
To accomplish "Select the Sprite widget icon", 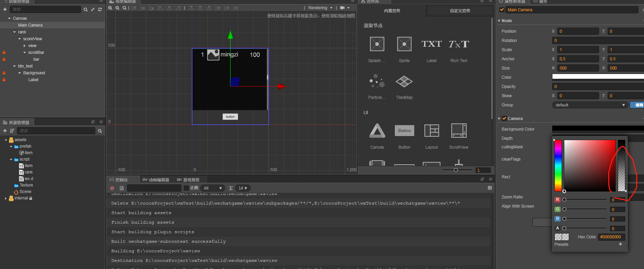I will pos(404,44).
